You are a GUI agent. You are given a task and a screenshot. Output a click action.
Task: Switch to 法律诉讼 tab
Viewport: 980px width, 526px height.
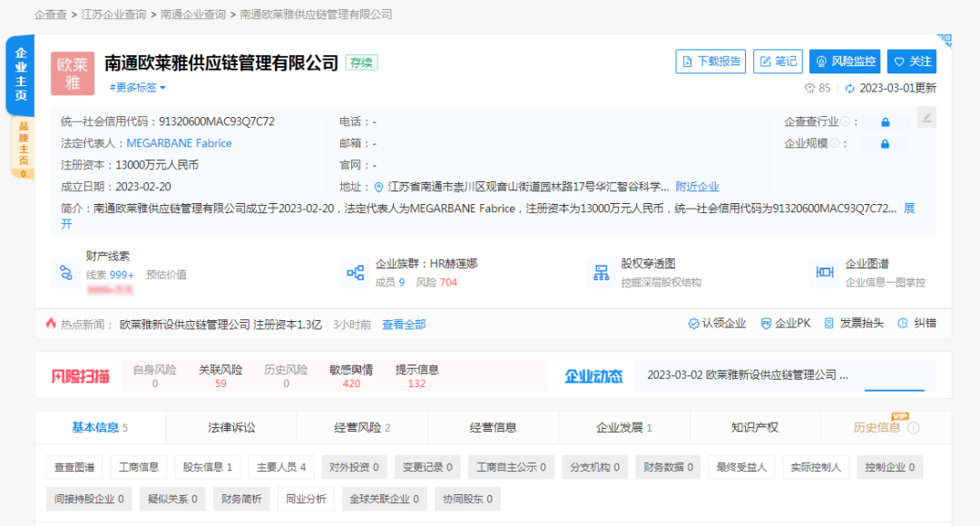click(x=231, y=428)
